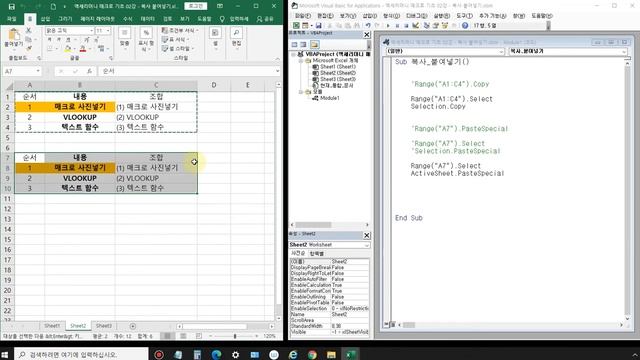Click the Run Sub play icon in VBA toolbar
640x360 pixels.
point(388,25)
